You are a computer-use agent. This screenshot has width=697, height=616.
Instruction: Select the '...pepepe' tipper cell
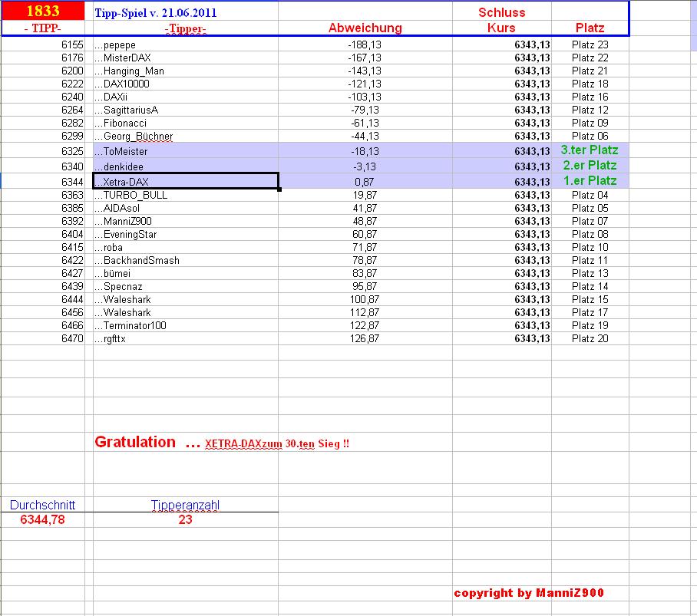pyautogui.click(x=185, y=44)
